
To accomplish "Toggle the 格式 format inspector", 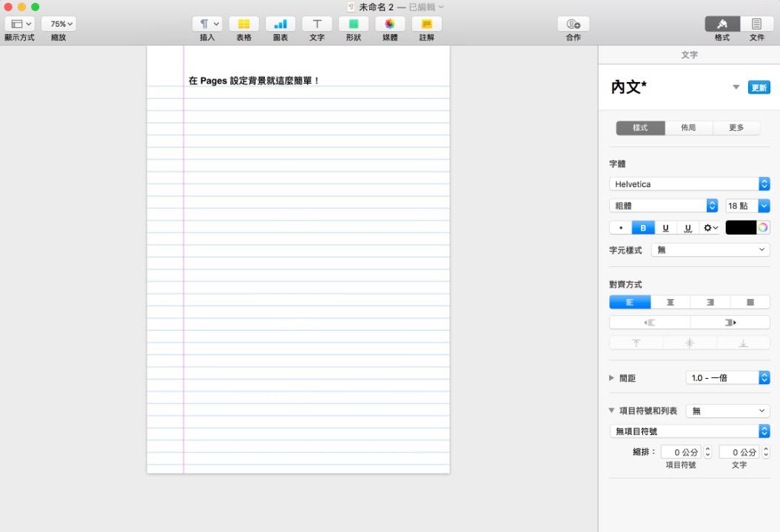I will coord(722,24).
